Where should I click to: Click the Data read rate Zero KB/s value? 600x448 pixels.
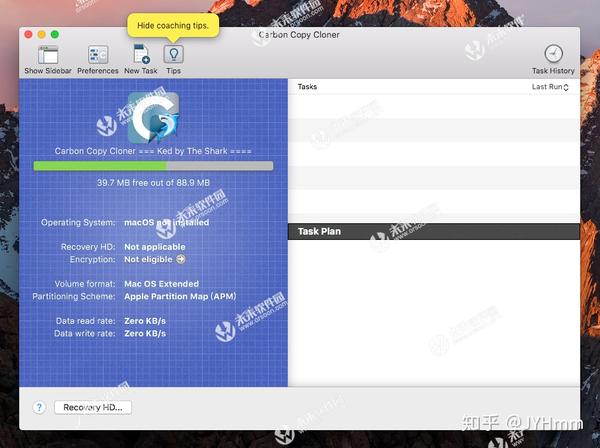tap(145, 321)
